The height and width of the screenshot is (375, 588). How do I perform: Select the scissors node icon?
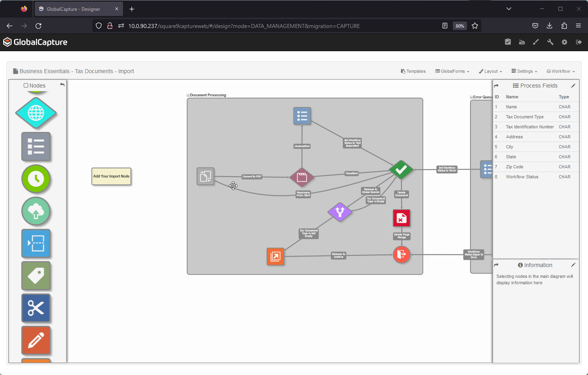click(36, 308)
